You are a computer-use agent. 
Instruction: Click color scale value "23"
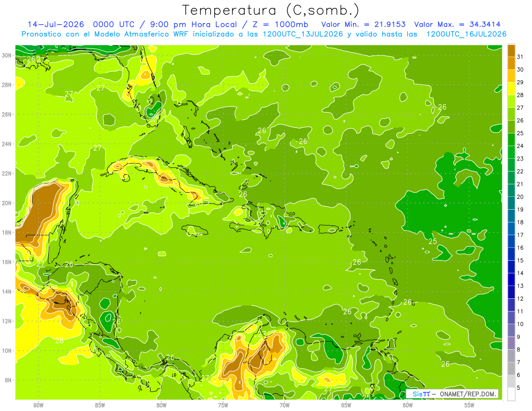[x=520, y=158]
